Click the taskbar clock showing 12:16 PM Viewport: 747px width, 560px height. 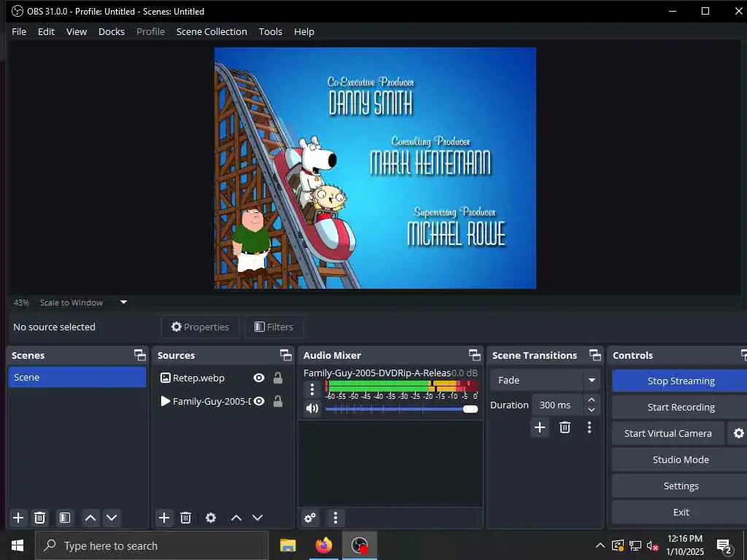point(684,545)
